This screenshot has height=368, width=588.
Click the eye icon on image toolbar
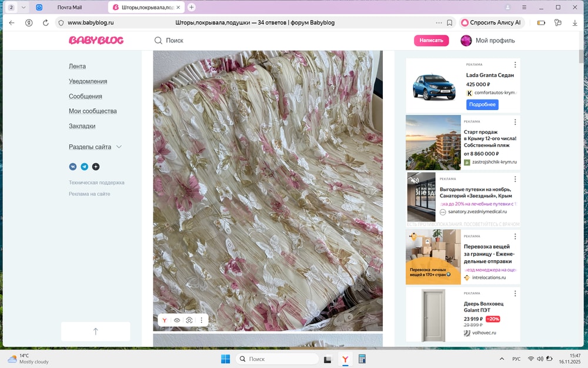[177, 320]
